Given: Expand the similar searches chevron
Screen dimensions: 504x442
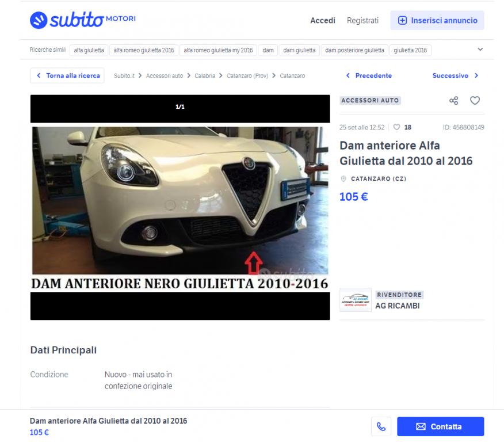Looking at the screenshot, I should [480, 49].
